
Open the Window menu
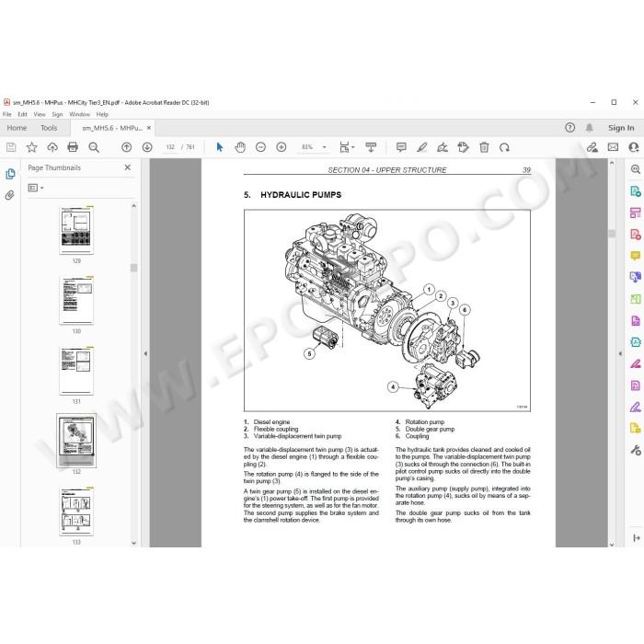tap(79, 114)
